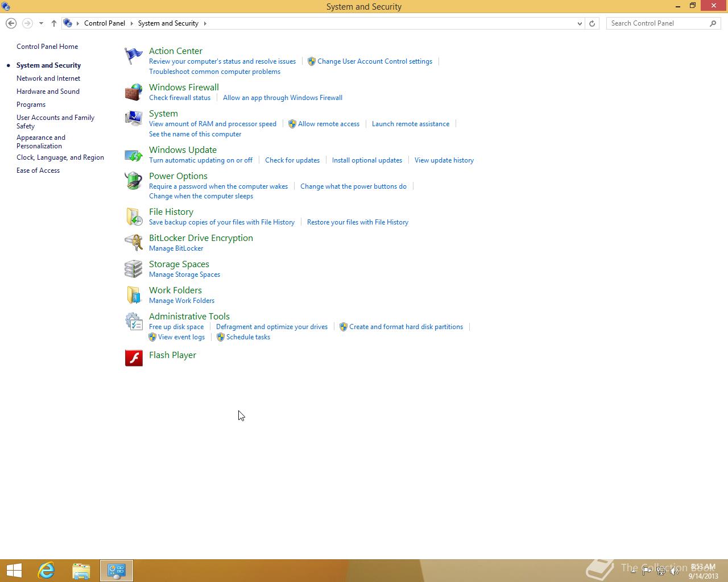Click Free up disk space link

click(176, 327)
